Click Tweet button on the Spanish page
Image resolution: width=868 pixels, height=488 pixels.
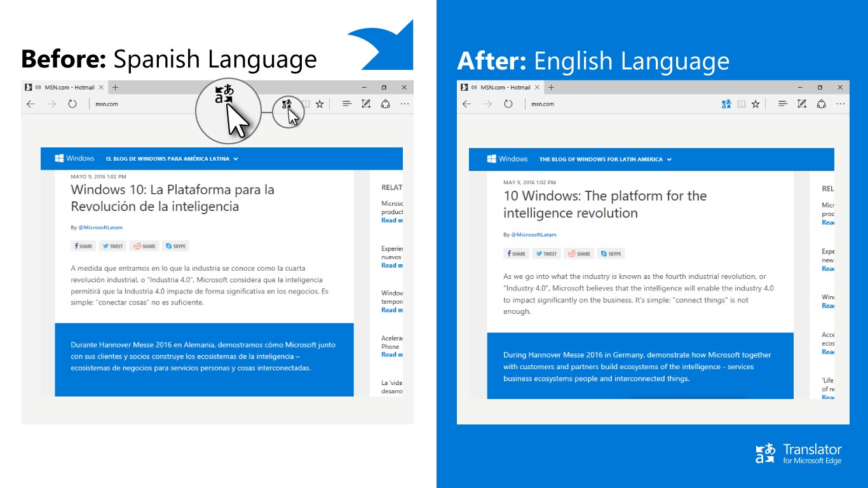coord(112,246)
